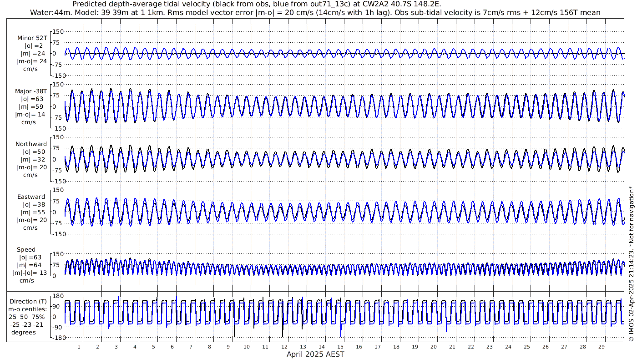Image resolution: width=637 pixels, height=364 pixels.
Task: Click date tick "18" on the x-axis
Action: point(396,347)
